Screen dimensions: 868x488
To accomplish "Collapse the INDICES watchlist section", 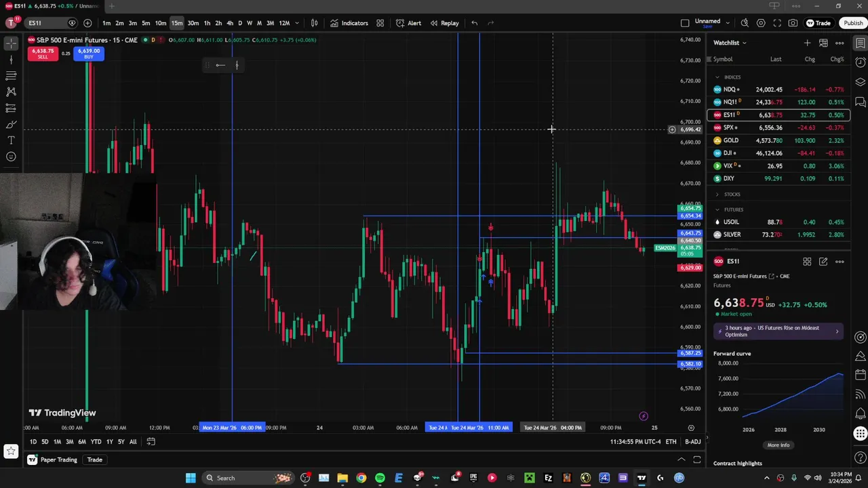I will tap(717, 77).
